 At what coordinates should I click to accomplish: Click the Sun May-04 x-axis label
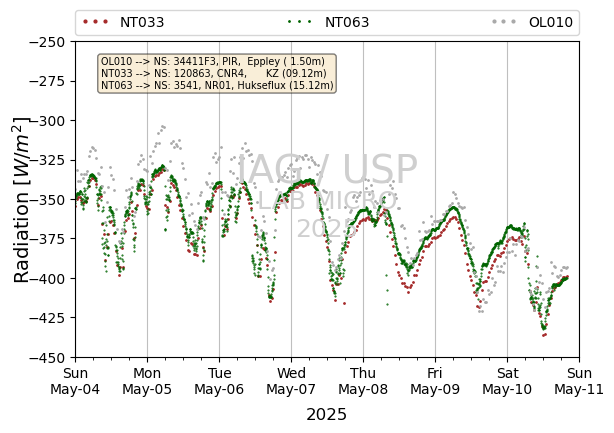(75, 381)
